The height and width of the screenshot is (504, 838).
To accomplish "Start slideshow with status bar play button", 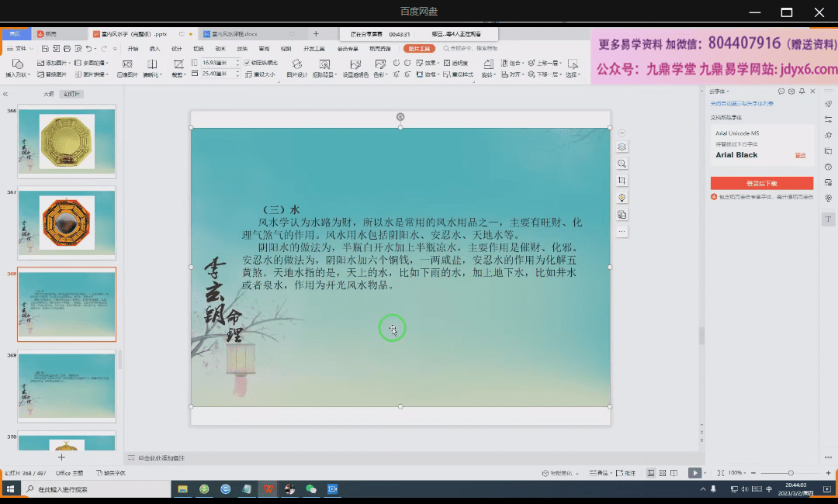I will (694, 473).
